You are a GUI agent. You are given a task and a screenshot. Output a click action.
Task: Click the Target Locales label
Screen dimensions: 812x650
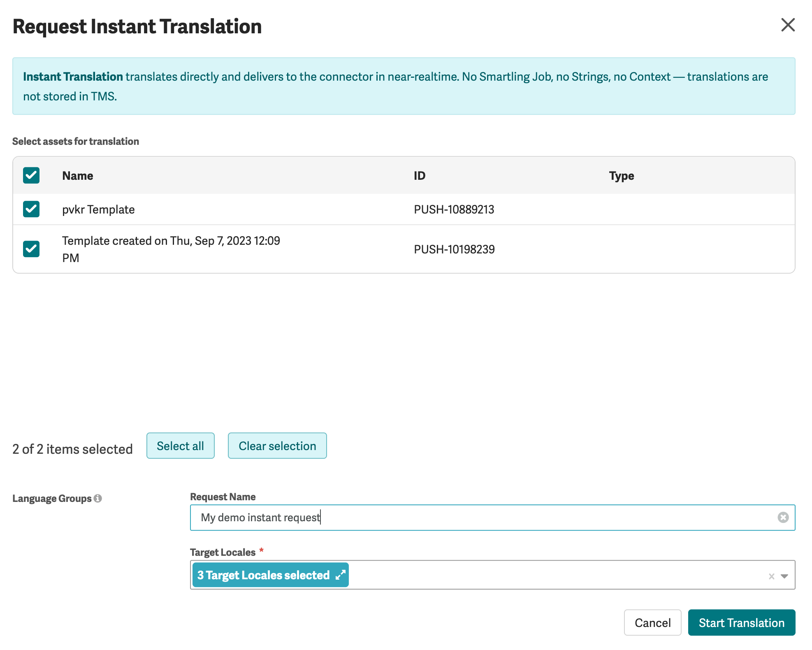pyautogui.click(x=223, y=552)
